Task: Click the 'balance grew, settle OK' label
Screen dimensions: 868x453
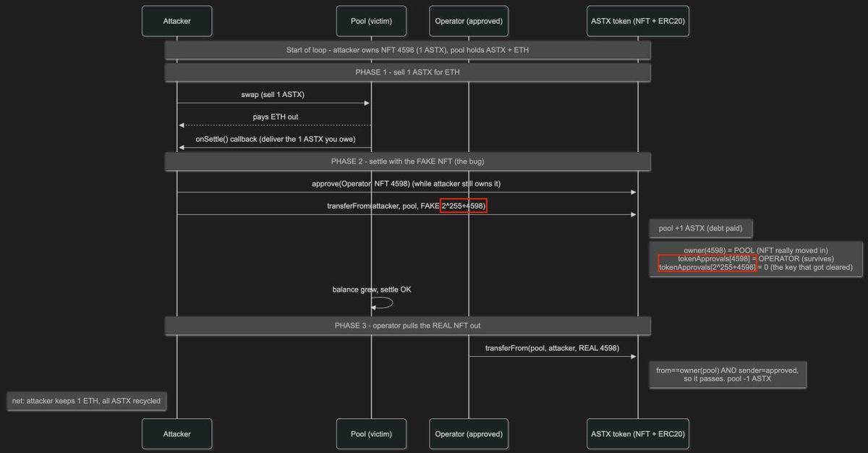Action: coord(371,289)
